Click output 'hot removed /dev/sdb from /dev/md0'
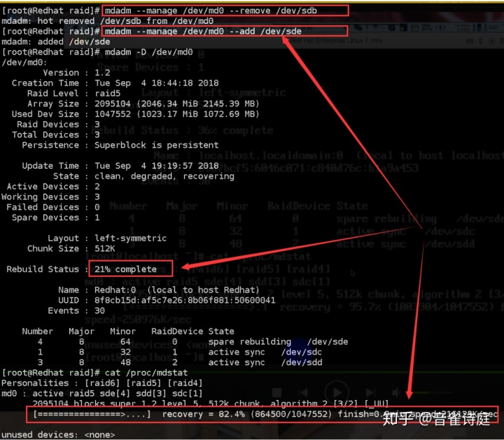The height and width of the screenshot is (440, 504). pyautogui.click(x=125, y=21)
